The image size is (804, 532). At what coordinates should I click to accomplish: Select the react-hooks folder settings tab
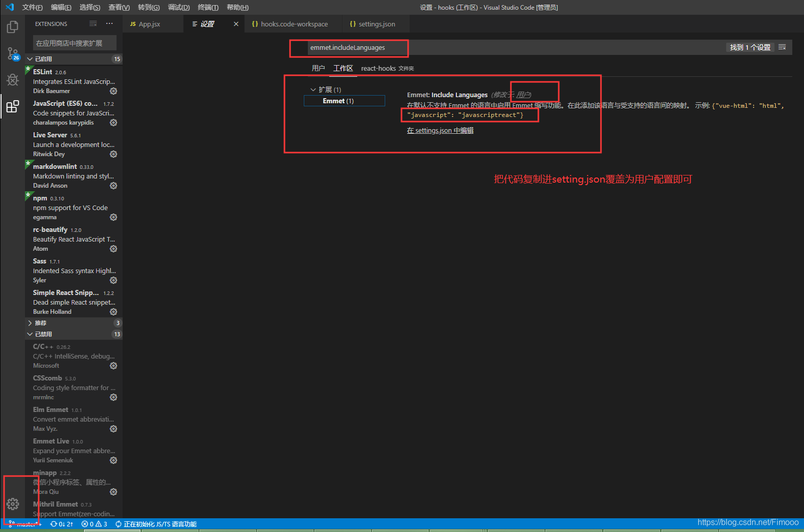pos(387,68)
